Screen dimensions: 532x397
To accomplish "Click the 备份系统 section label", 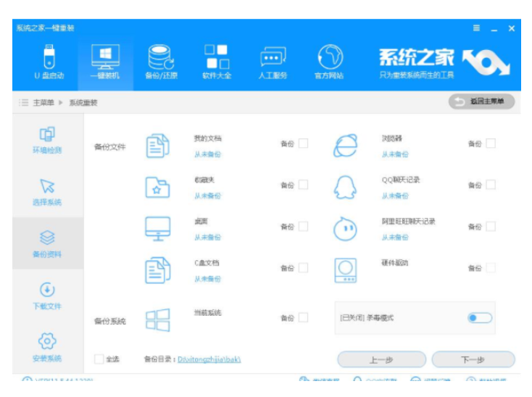I will (x=110, y=321).
